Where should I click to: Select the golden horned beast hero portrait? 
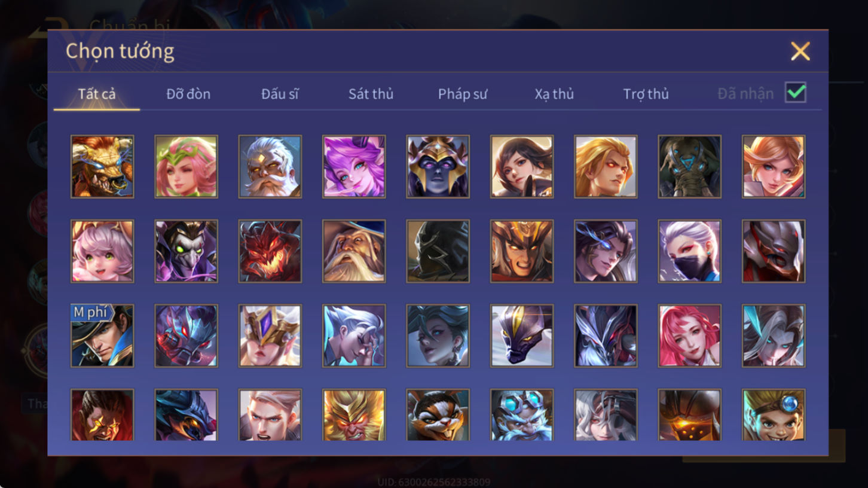102,166
